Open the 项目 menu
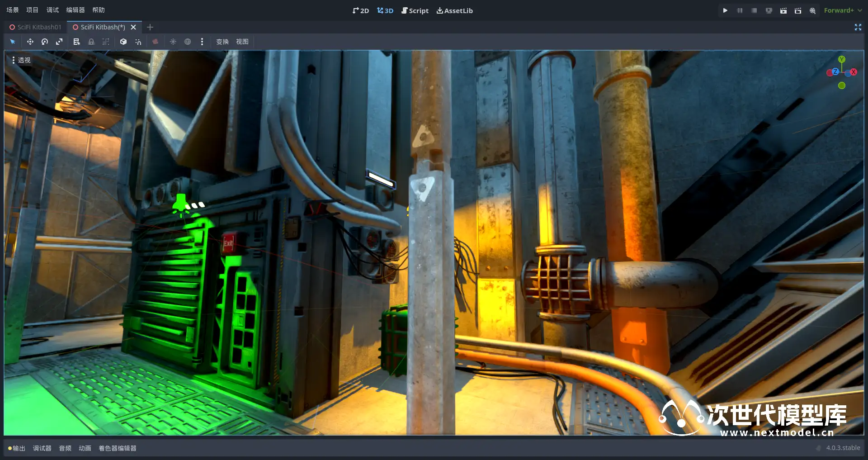868x460 pixels. [x=32, y=10]
